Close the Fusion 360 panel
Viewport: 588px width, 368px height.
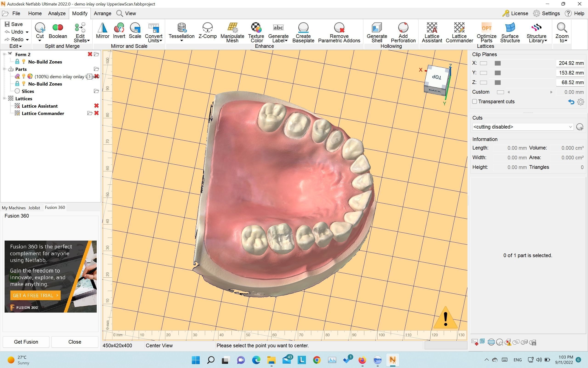75,342
